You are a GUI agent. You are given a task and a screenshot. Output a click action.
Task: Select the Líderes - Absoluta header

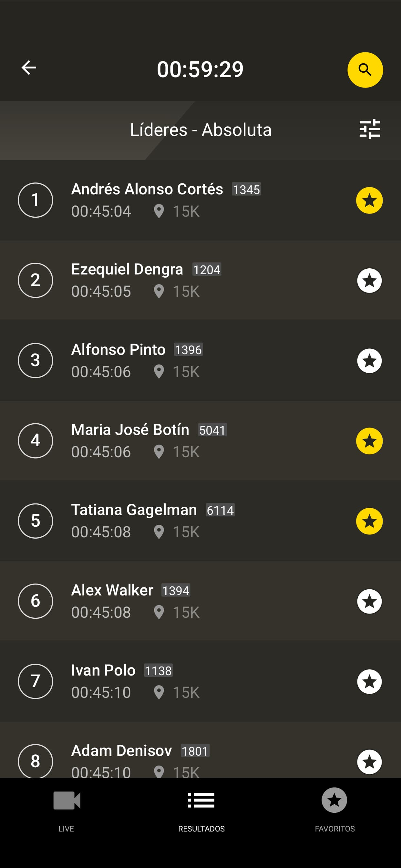tap(201, 130)
